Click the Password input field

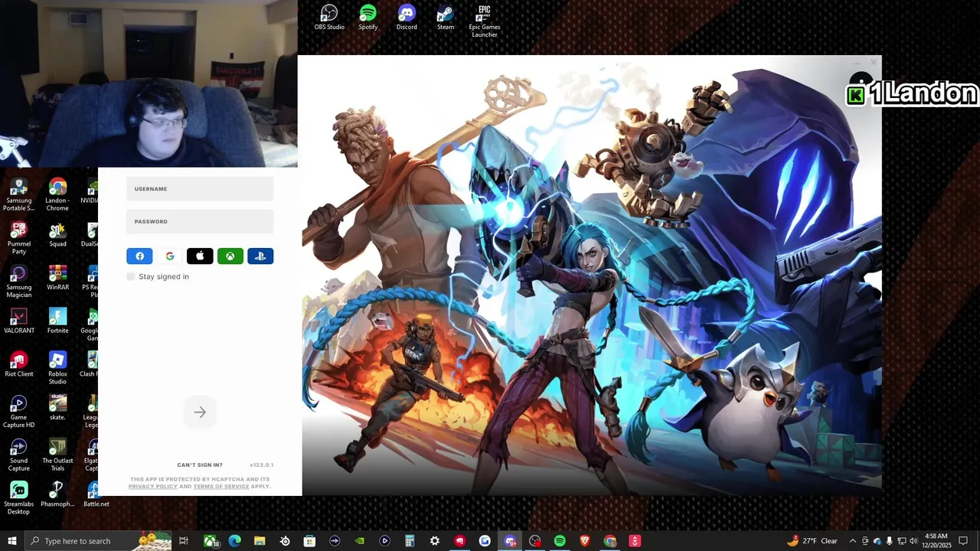[x=200, y=221]
